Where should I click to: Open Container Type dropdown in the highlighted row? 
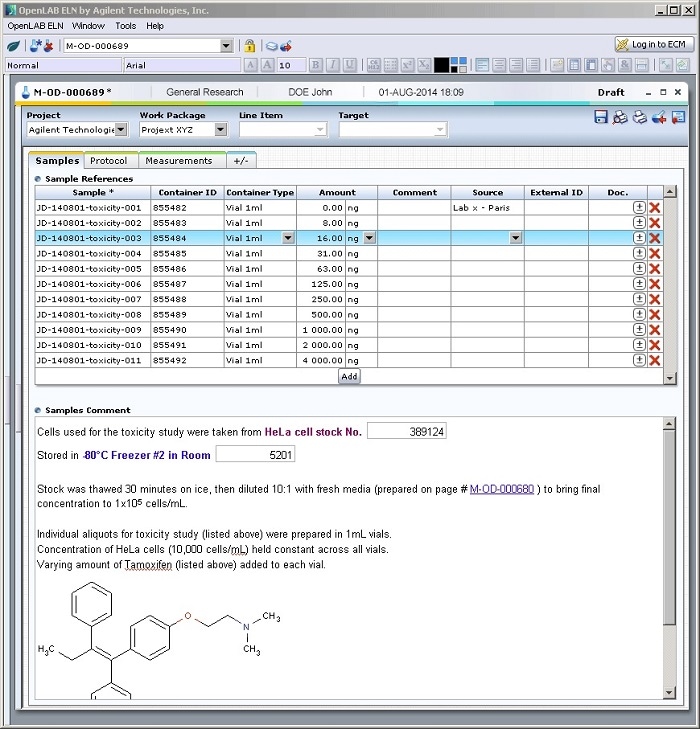coord(288,238)
